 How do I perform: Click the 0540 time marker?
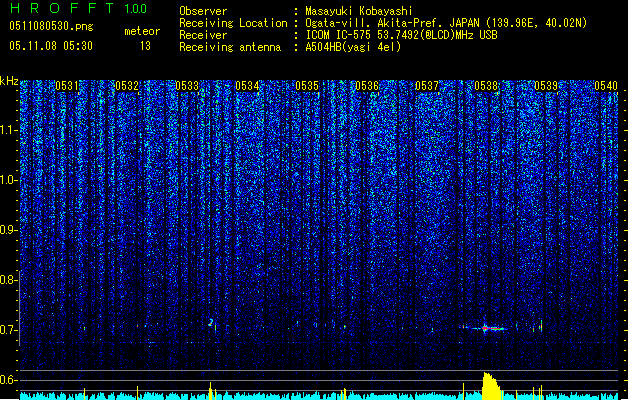pyautogui.click(x=606, y=86)
